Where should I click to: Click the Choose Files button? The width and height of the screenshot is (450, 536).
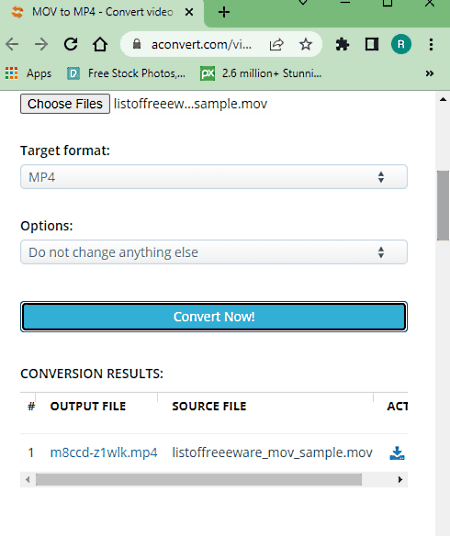coord(65,104)
